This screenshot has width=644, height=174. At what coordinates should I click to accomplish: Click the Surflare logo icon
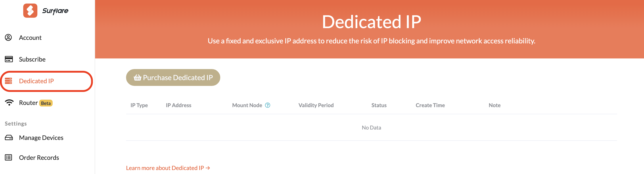pyautogui.click(x=30, y=11)
